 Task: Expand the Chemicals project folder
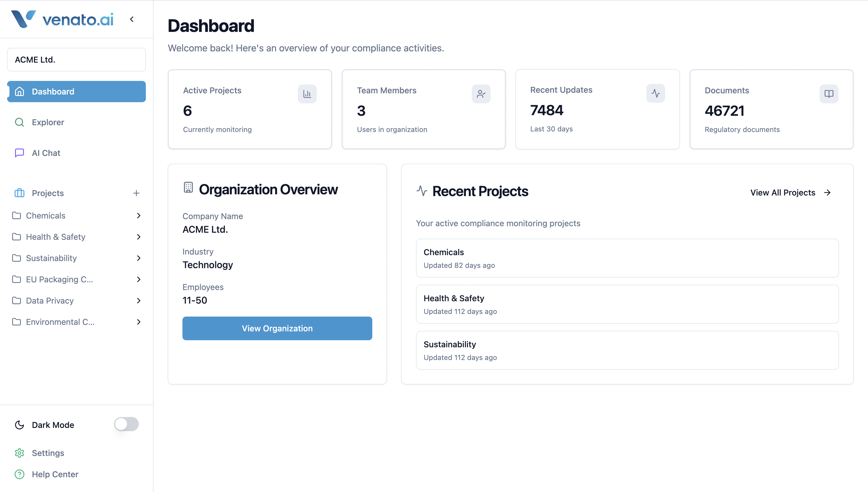(138, 216)
